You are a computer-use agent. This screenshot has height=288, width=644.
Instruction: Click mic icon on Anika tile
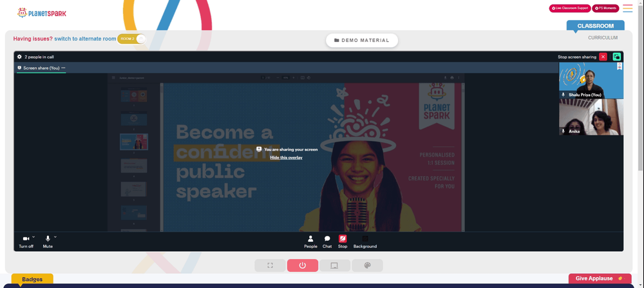[x=563, y=131]
